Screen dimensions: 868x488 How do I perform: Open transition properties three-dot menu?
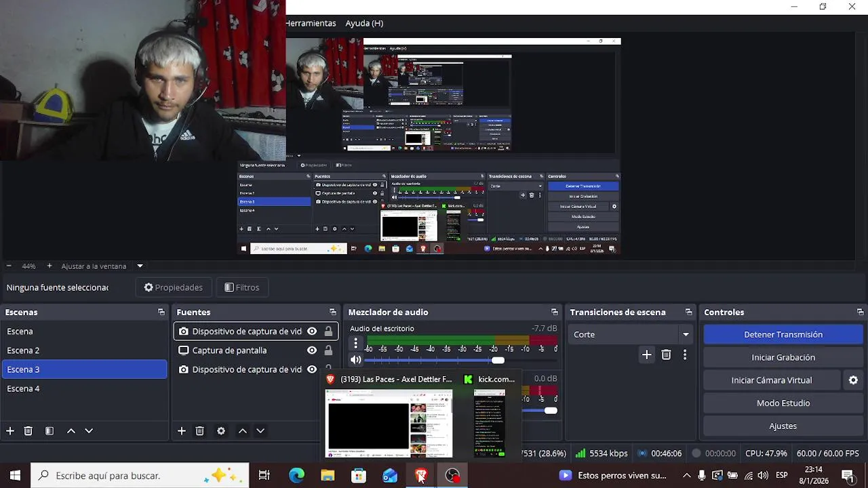click(x=685, y=354)
